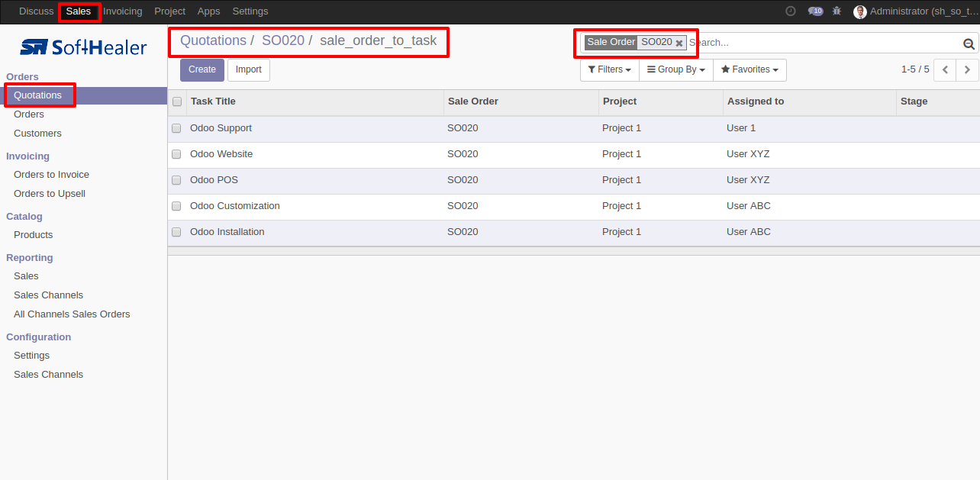Click the 1-5 / 5 pager counter
The width and height of the screenshot is (980, 480).
[915, 69]
